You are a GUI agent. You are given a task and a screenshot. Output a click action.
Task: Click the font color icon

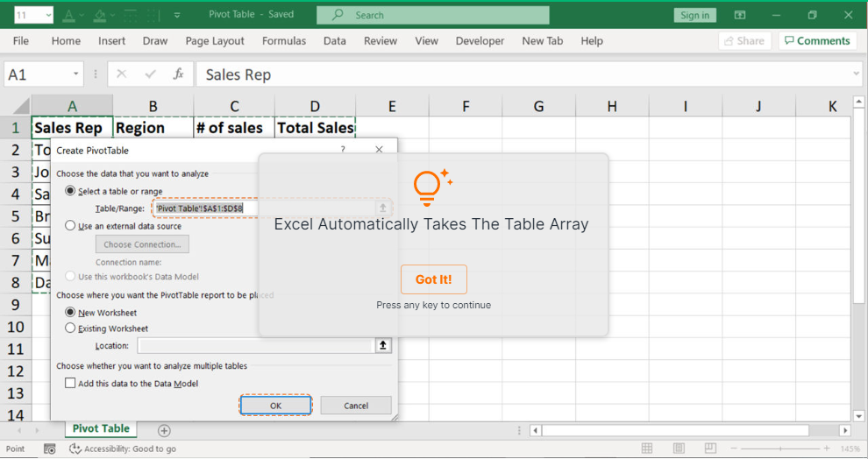point(69,16)
